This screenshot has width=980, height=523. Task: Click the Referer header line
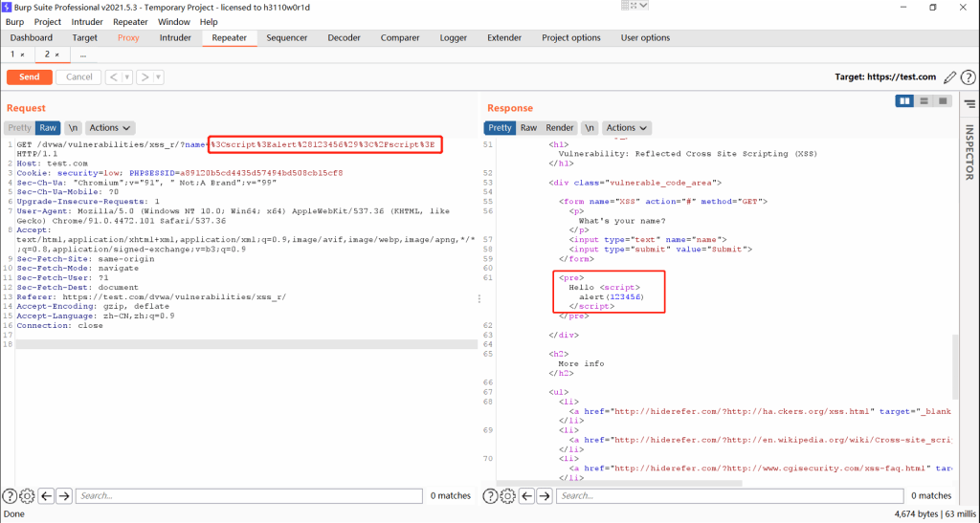pyautogui.click(x=151, y=297)
